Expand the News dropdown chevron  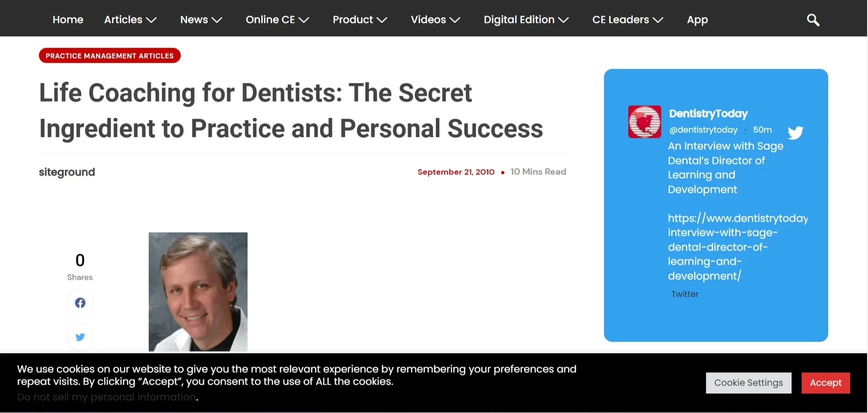(217, 20)
